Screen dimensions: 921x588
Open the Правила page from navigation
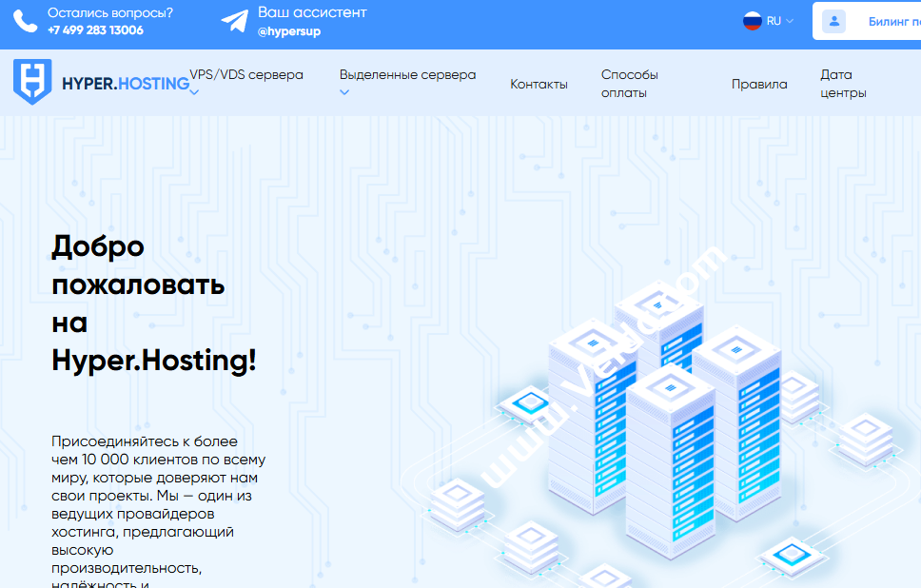point(759,84)
